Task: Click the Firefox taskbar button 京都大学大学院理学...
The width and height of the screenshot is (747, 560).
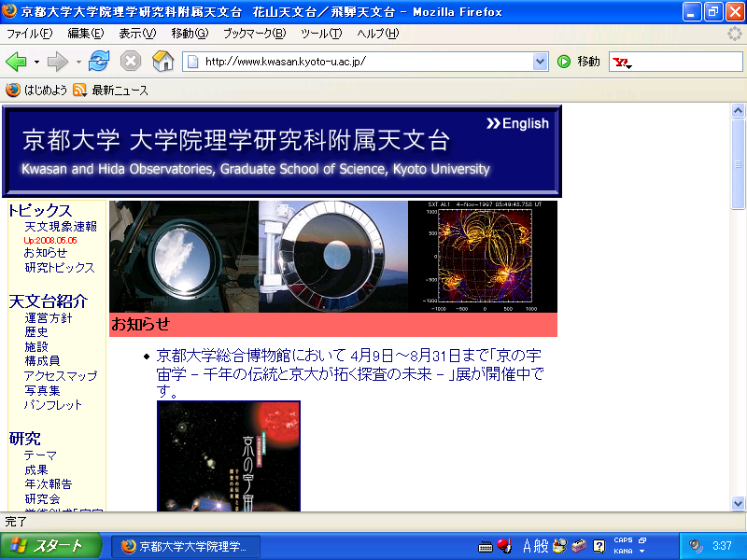Action: pos(186,546)
